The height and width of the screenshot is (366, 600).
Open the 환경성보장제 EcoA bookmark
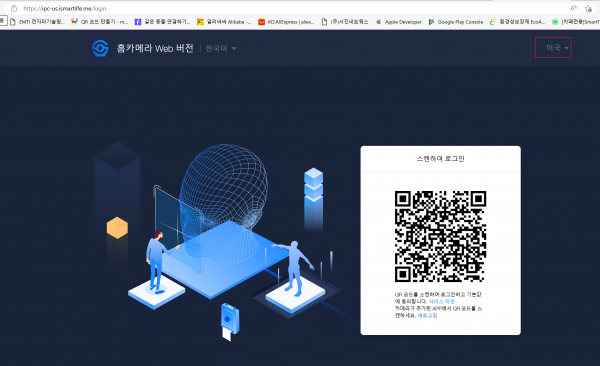click(x=517, y=22)
